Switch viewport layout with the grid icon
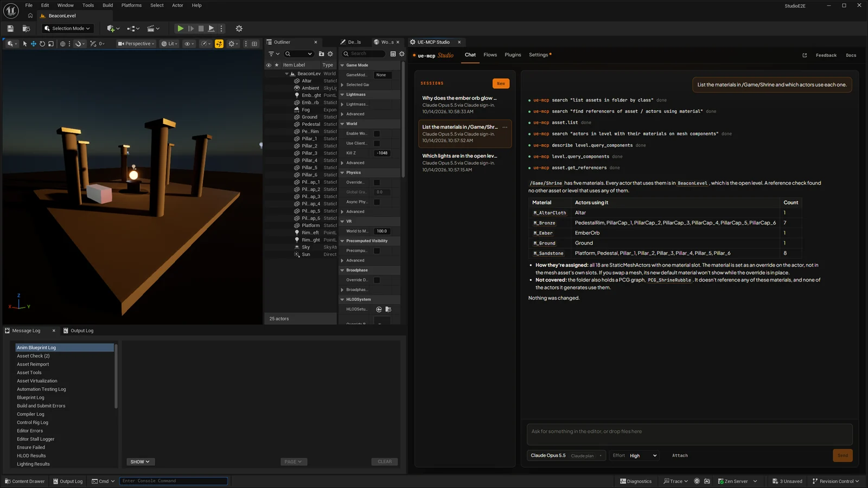Viewport: 868px width, 488px height. pos(254,43)
